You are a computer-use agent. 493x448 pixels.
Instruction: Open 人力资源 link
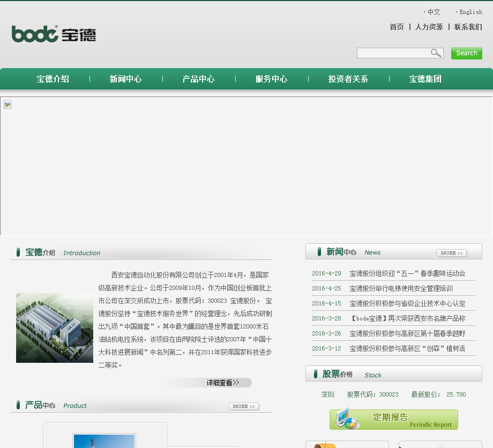coord(429,27)
